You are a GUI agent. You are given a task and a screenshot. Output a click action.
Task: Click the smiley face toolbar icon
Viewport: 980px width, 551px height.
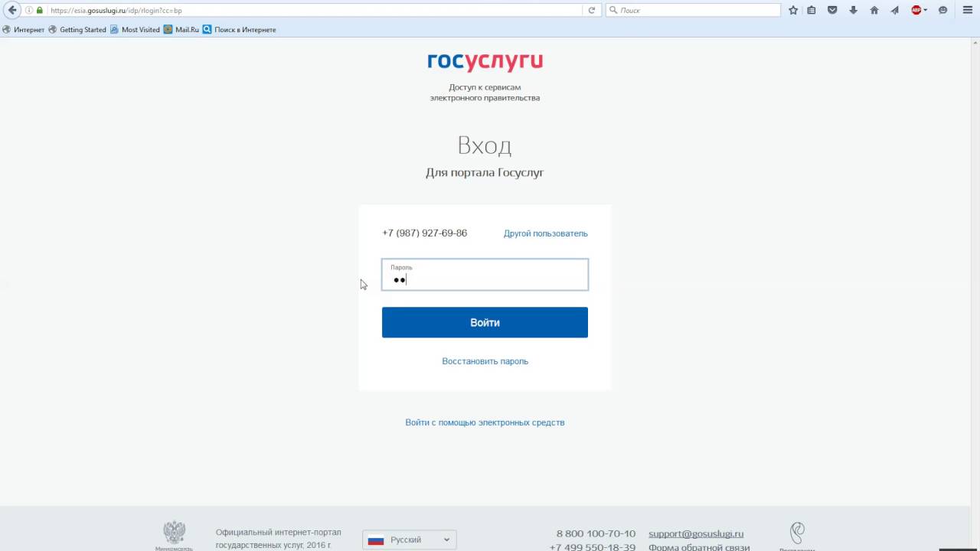click(x=942, y=11)
